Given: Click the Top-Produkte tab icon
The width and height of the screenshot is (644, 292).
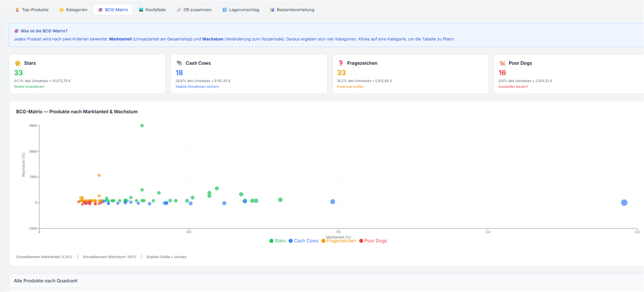Looking at the screenshot, I should [17, 10].
